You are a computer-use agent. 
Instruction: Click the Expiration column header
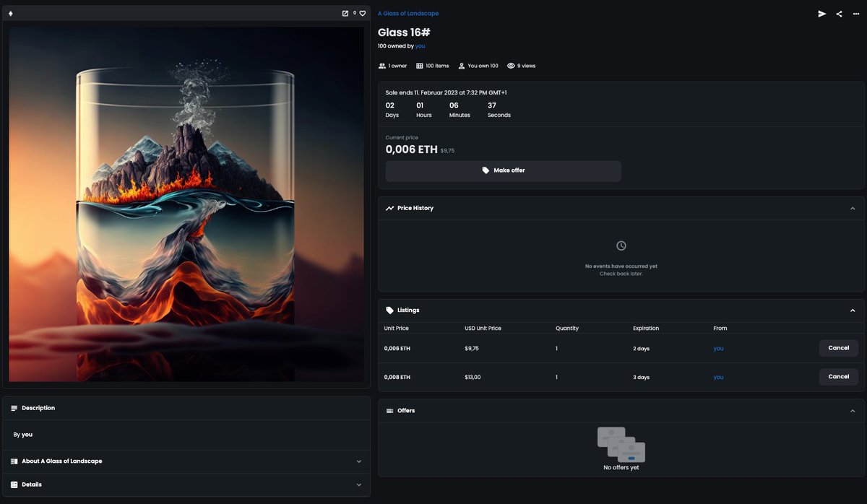tap(646, 329)
